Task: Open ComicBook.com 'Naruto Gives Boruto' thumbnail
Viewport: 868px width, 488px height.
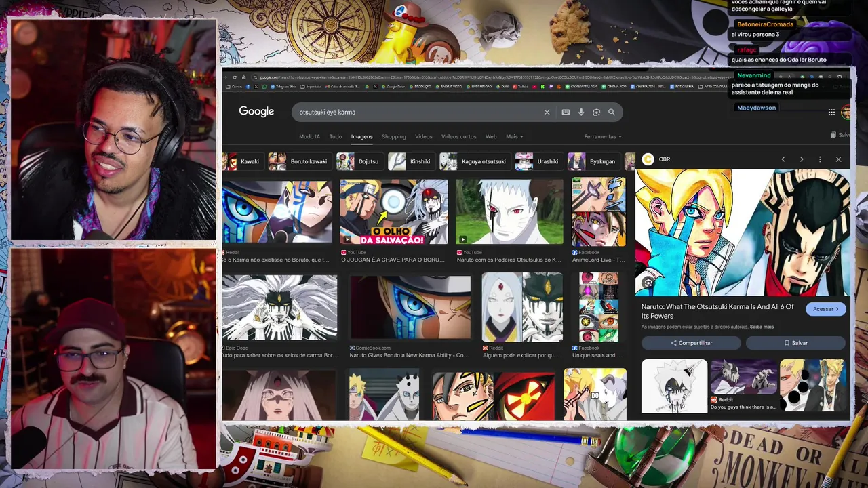Action: pyautogui.click(x=410, y=307)
